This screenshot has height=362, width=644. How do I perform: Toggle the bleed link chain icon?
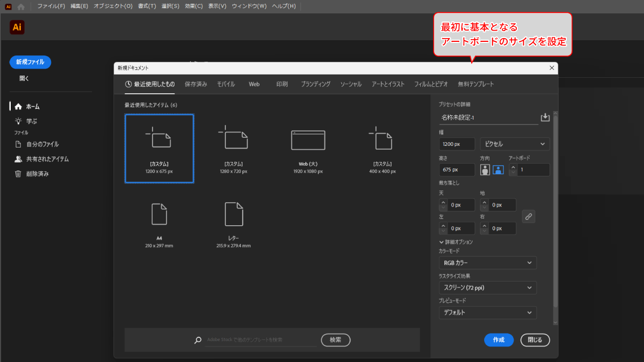point(529,216)
